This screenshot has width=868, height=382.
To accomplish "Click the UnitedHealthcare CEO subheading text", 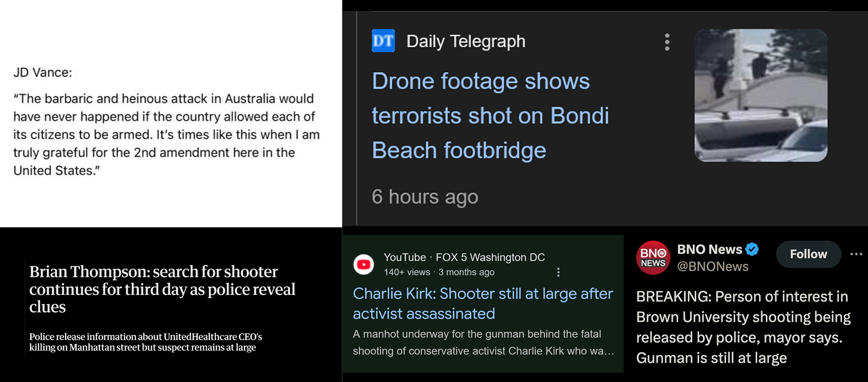I will click(x=146, y=342).
